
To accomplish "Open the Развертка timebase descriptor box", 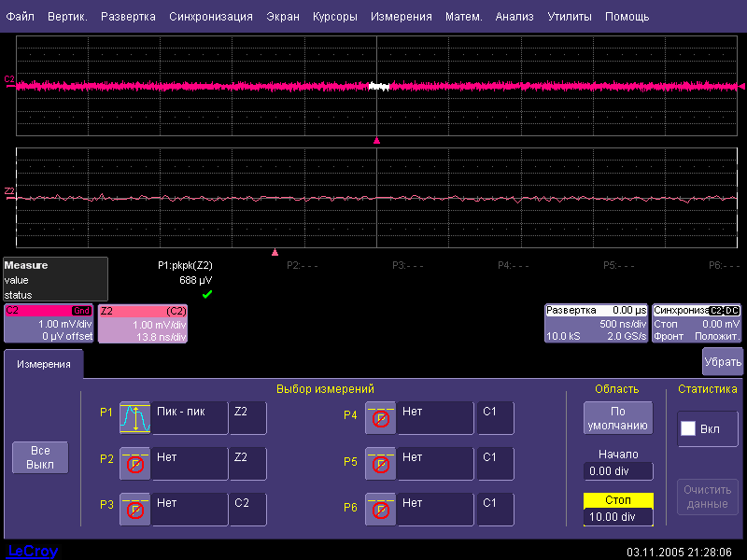I will click(596, 323).
